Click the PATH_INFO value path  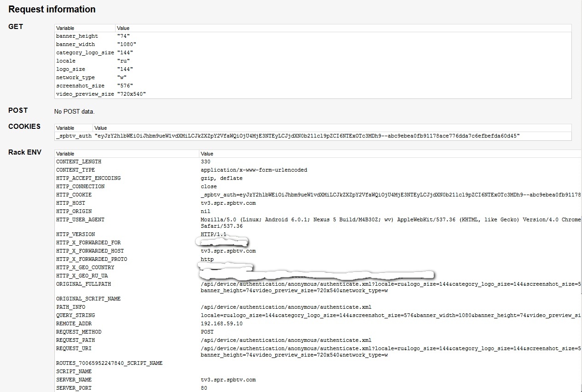click(x=286, y=307)
